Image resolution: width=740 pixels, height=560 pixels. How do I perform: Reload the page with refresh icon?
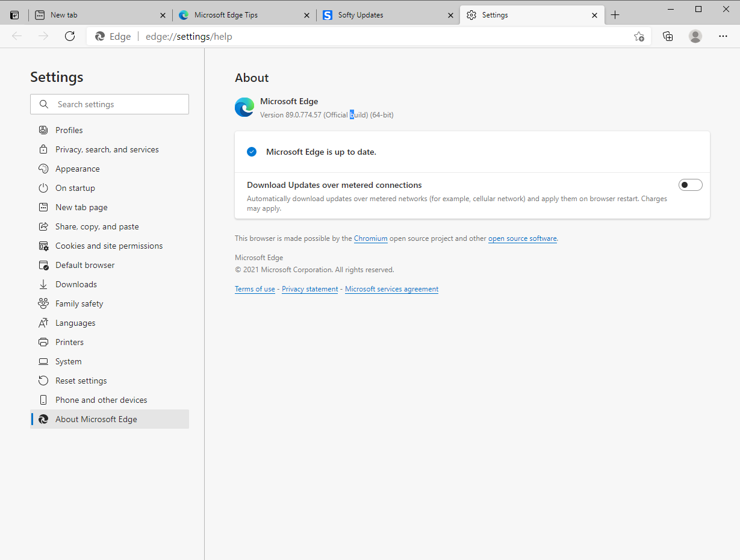[x=70, y=36]
